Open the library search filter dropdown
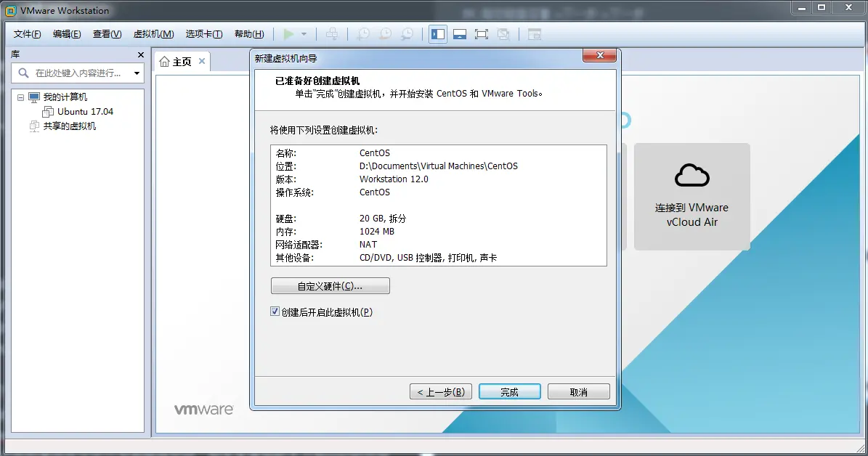868x456 pixels. pos(137,73)
